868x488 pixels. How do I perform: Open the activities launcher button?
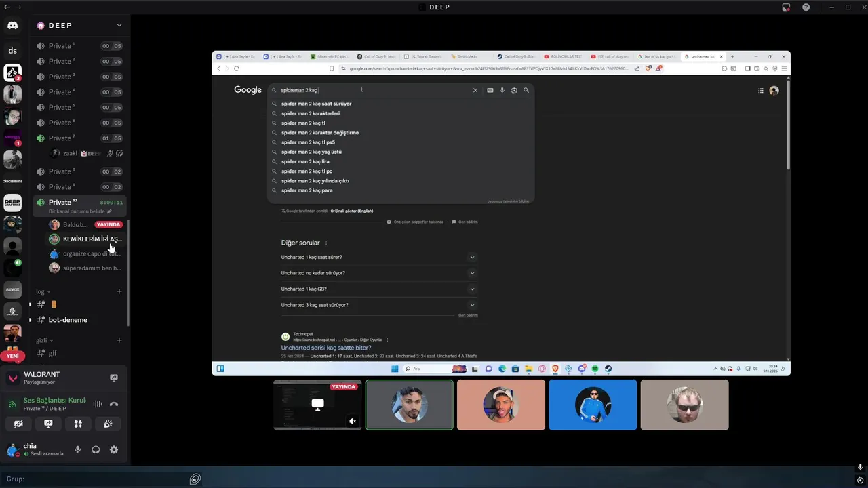[x=78, y=424]
